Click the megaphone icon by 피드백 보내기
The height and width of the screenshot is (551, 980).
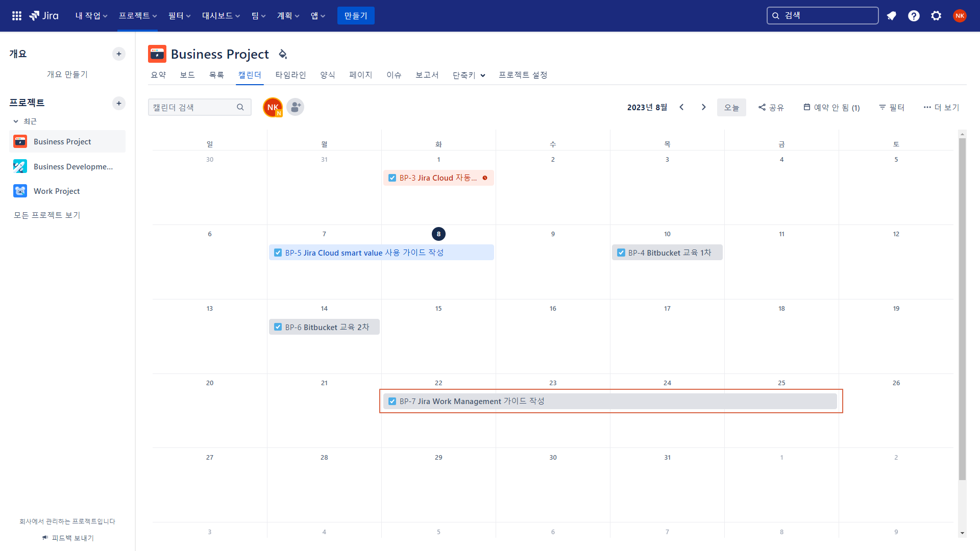(x=45, y=537)
